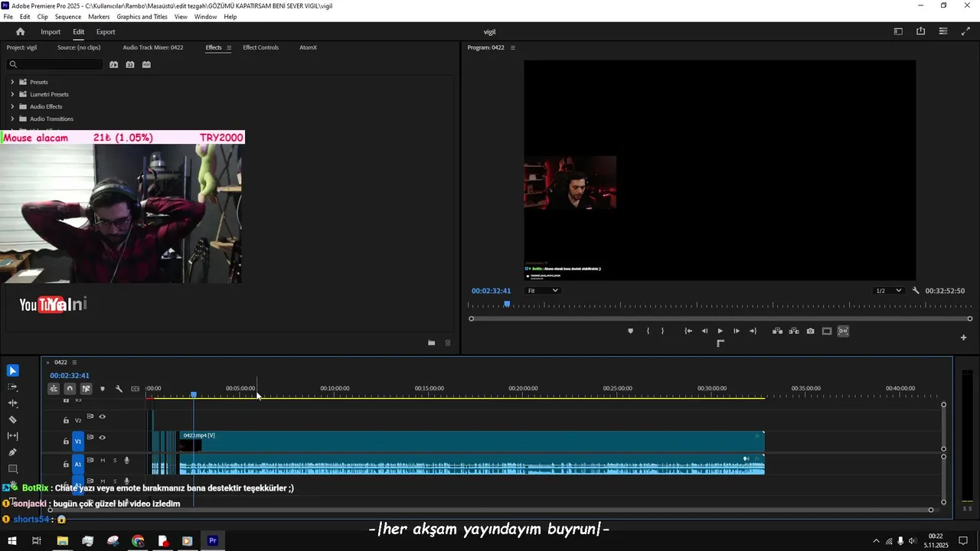Mark In point in Program monitor
Screen dimensions: 980x551
click(648, 331)
